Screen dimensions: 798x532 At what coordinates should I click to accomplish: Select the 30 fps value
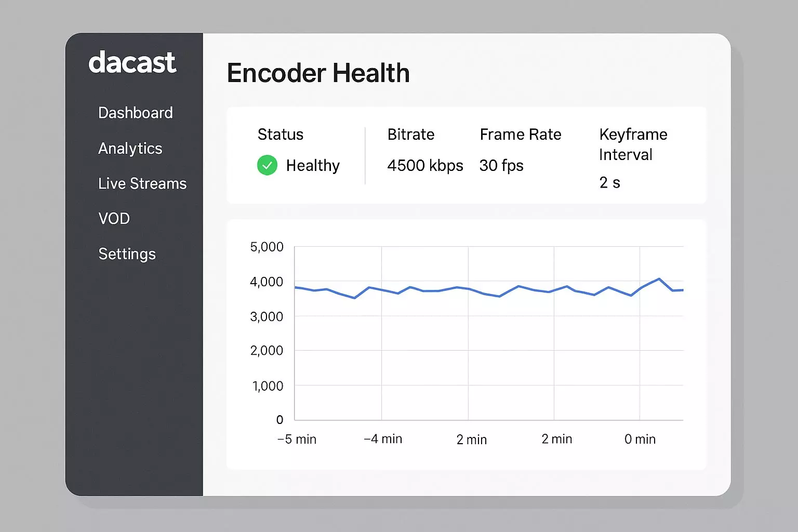pyautogui.click(x=501, y=166)
